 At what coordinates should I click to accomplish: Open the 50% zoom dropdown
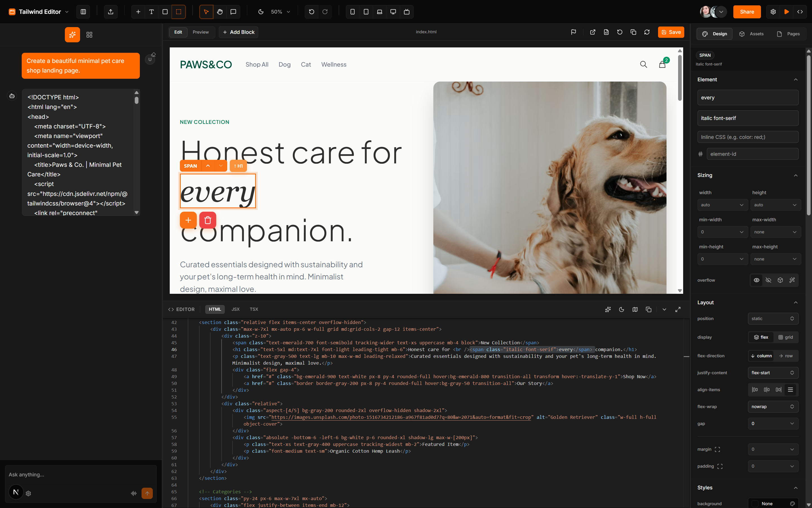point(281,12)
